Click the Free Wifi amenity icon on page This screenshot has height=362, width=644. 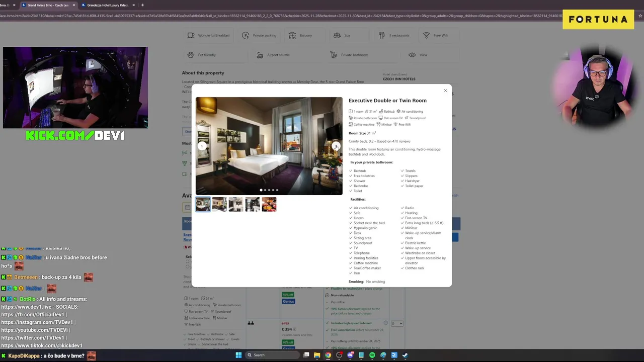click(x=427, y=35)
